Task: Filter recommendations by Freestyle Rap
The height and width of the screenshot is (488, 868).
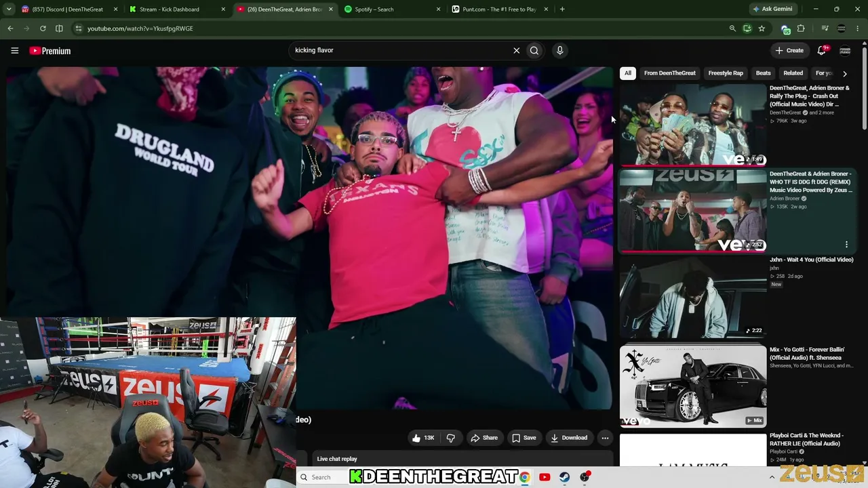Action: point(726,73)
